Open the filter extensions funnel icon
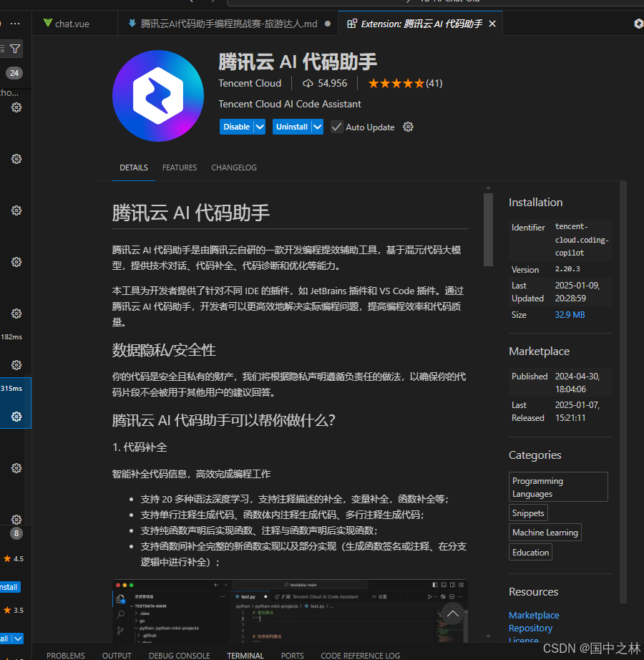This screenshot has width=644, height=660. (15, 49)
